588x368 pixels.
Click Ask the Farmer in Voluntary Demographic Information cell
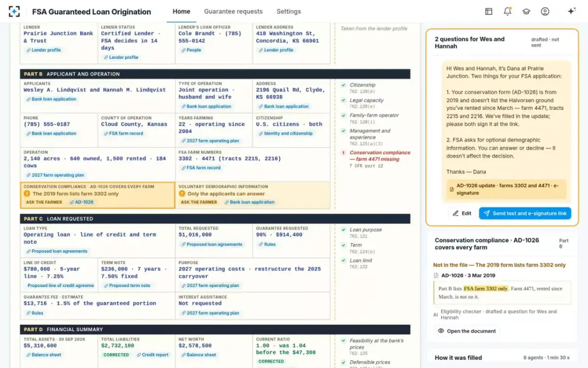(198, 202)
